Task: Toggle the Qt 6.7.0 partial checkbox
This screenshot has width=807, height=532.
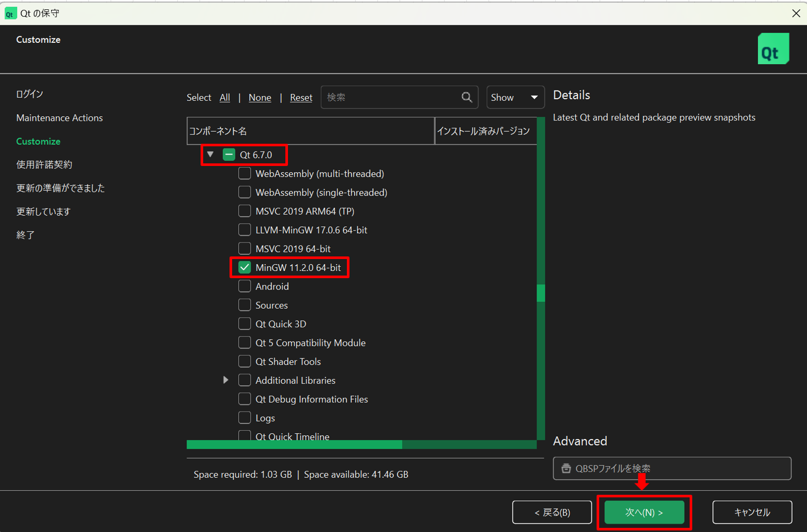Action: [x=229, y=155]
